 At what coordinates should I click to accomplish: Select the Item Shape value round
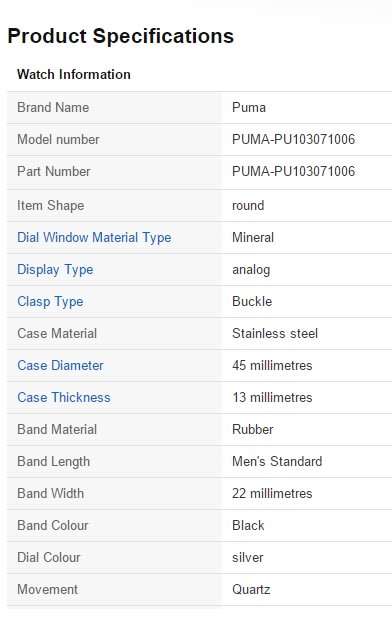(x=248, y=205)
